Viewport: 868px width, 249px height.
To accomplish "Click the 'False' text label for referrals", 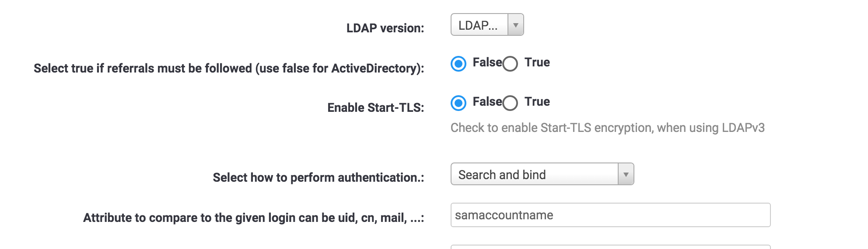I will click(487, 62).
